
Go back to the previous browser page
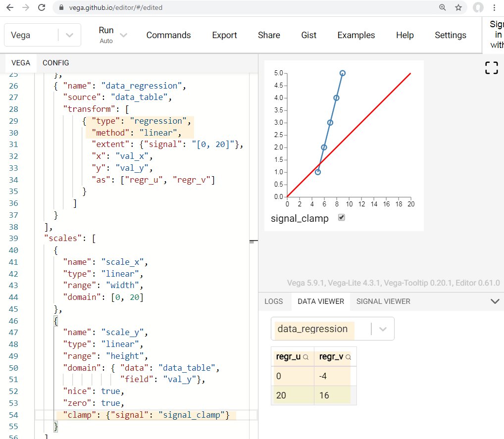[10, 7]
